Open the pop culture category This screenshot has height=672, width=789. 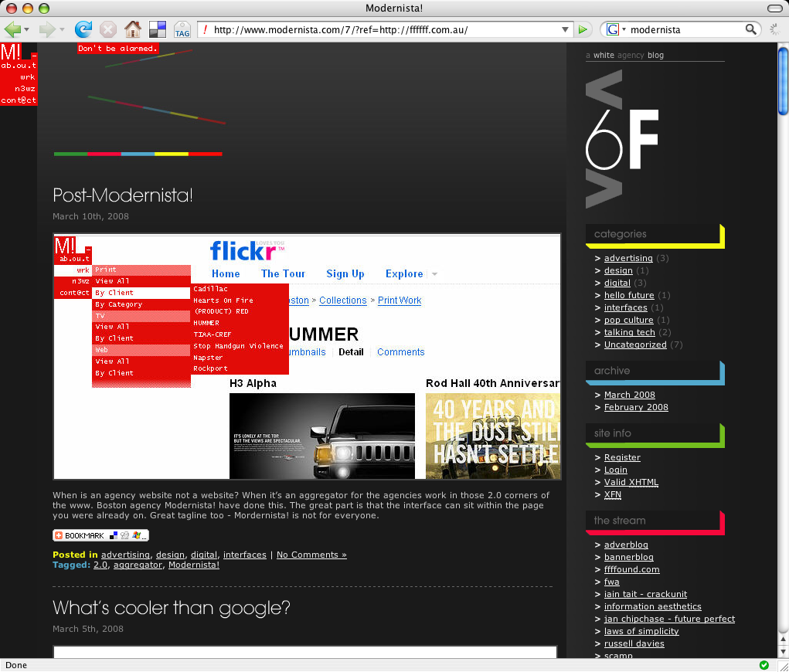click(x=628, y=320)
